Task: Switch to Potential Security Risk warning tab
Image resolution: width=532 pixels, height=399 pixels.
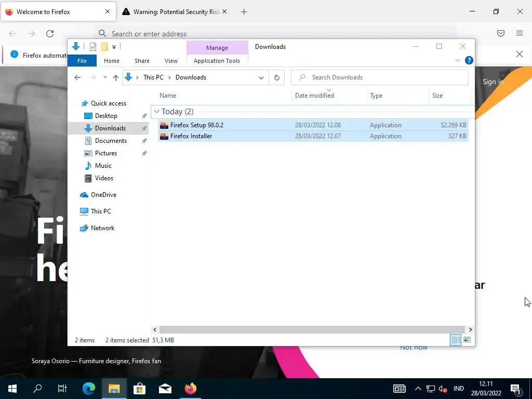Action: [x=175, y=12]
